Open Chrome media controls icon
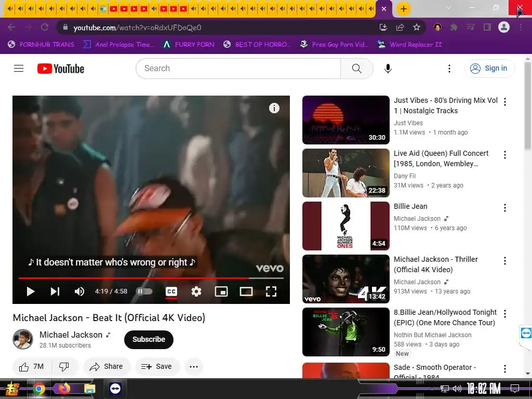This screenshot has width=532, height=399. (470, 27)
